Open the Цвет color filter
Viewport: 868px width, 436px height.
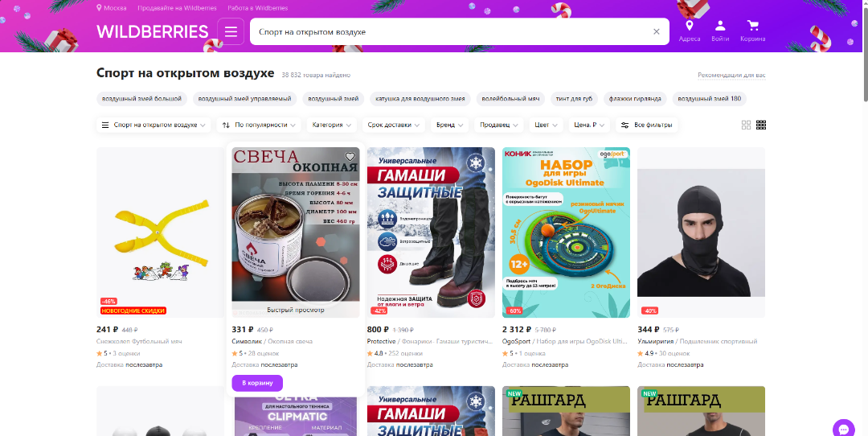[x=547, y=125]
